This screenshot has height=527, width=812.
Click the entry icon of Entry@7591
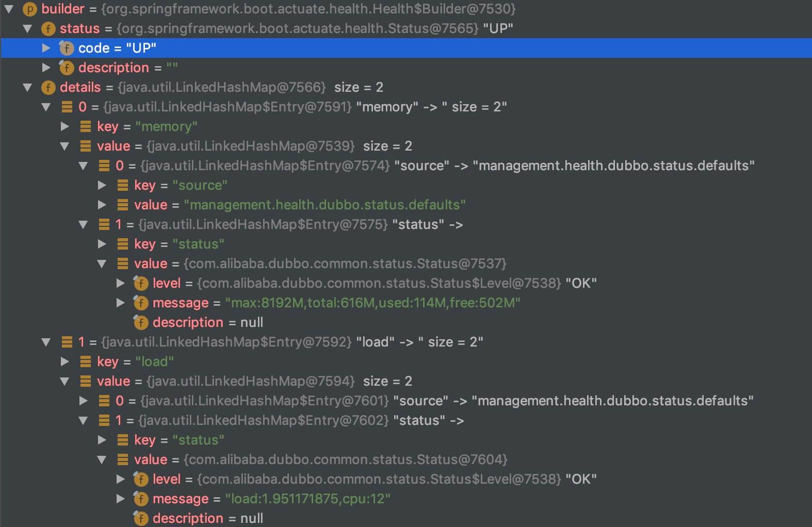click(x=67, y=107)
